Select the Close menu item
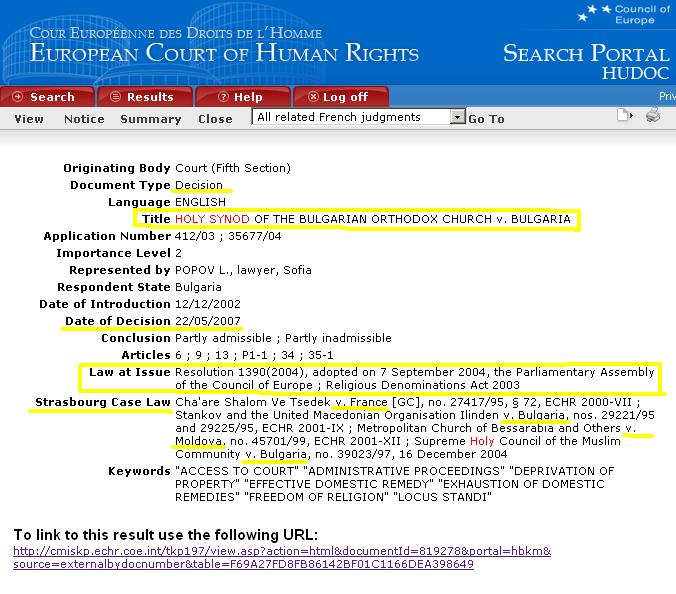The width and height of the screenshot is (676, 594). click(215, 119)
